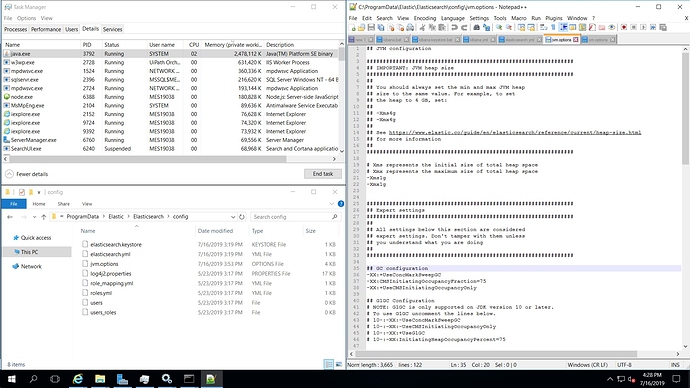Open the Function List toolbar icon

592,27
